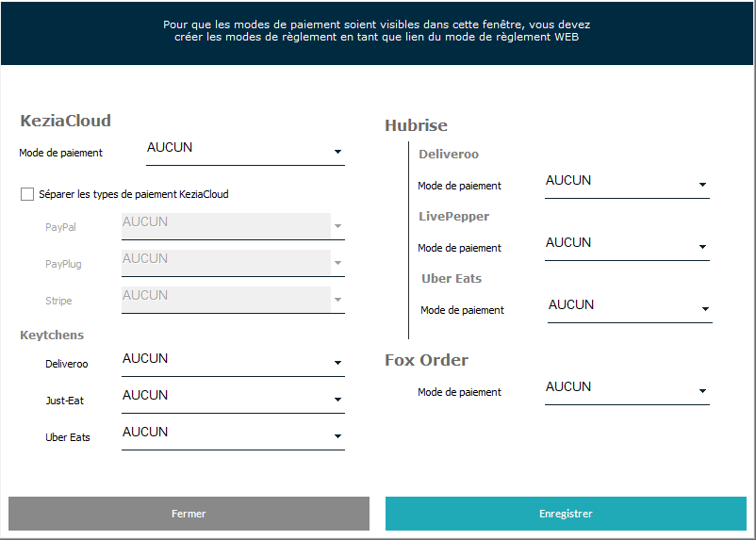Click the header message about modes de règlement WEB

[377, 31]
